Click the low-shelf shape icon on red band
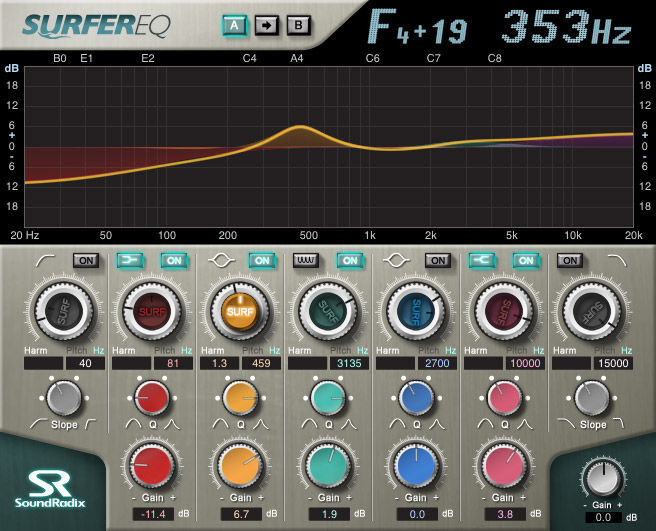 tap(131, 261)
